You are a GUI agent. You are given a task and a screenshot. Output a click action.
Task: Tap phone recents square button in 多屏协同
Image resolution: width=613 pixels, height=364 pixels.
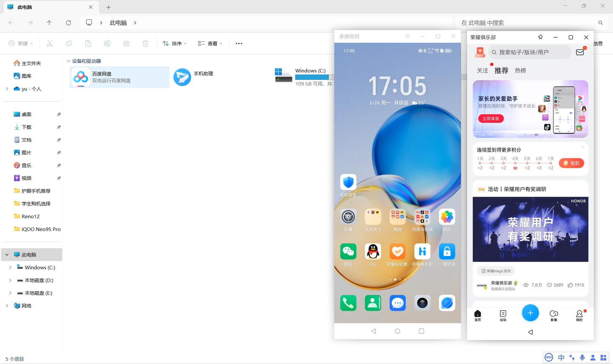pos(421,331)
